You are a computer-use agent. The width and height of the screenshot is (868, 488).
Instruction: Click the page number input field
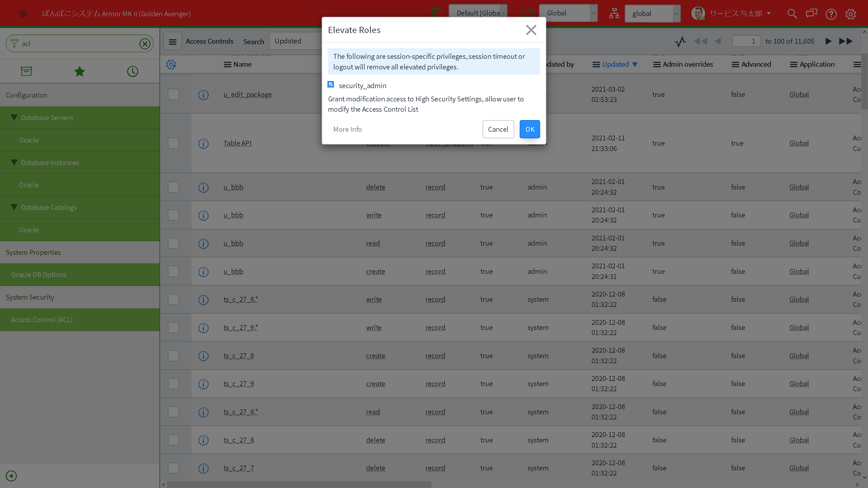746,41
